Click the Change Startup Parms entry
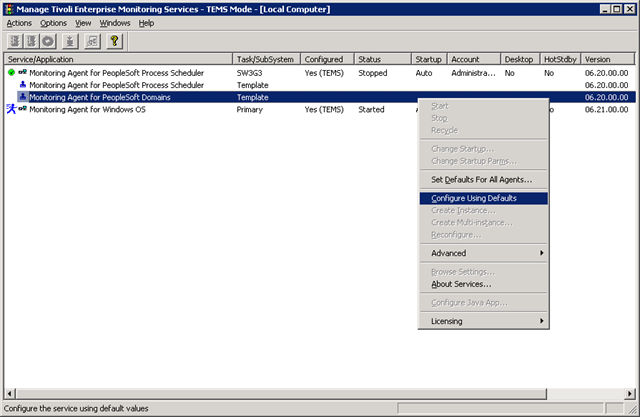 484,161
